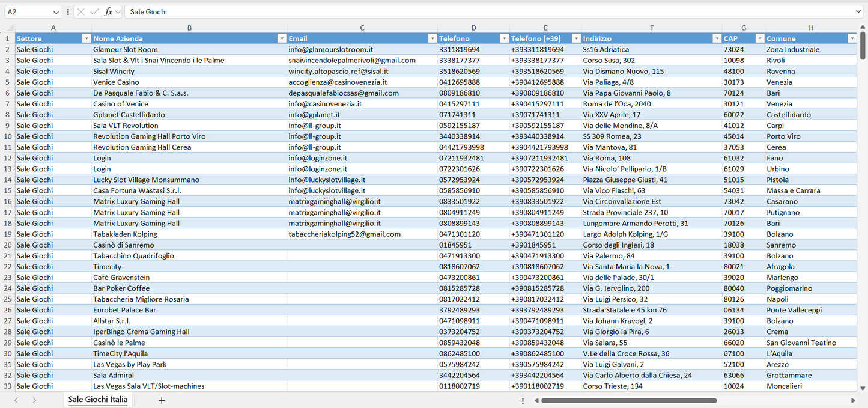Open the CAP column filter dropdown

click(760, 38)
